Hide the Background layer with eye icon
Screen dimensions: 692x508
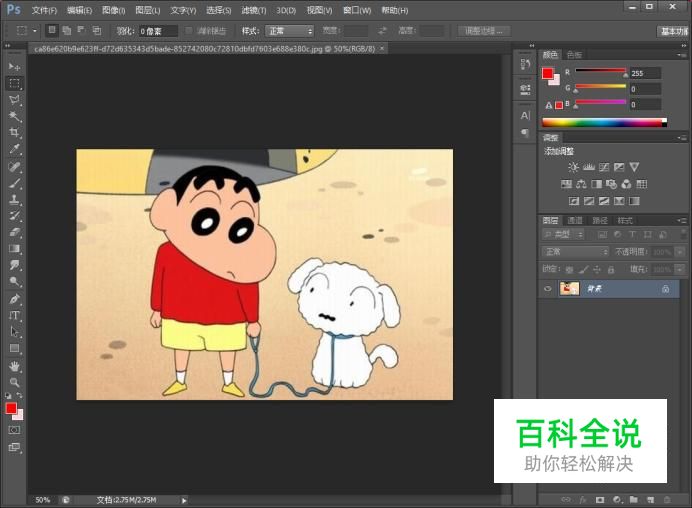tap(548, 289)
